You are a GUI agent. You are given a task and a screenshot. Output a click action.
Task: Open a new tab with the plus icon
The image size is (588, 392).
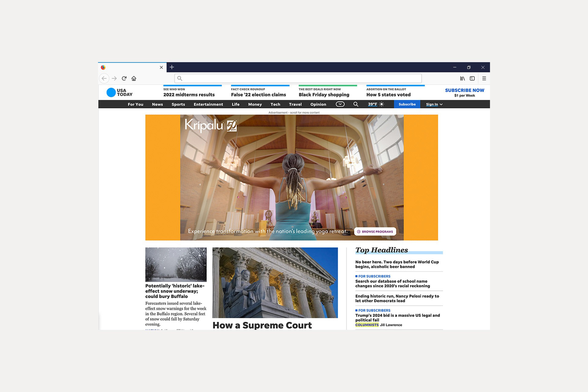point(172,67)
